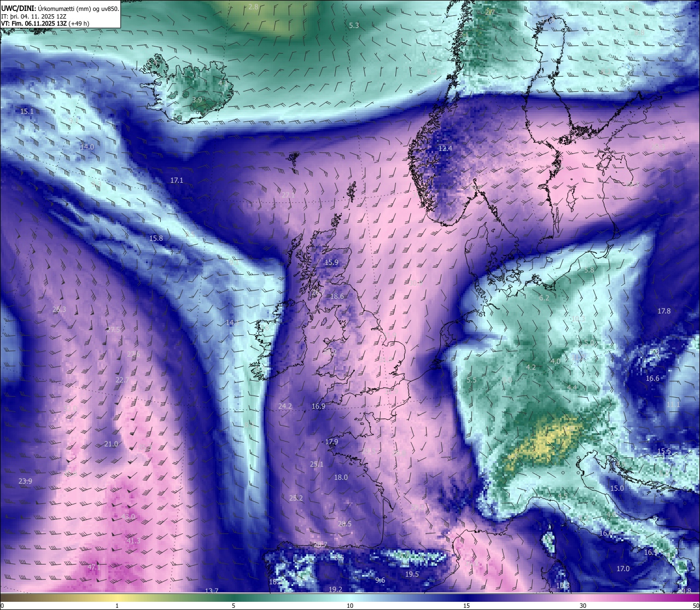This screenshot has height=610, width=700.
Task: Click the 14.0 value label
Action: (87, 147)
